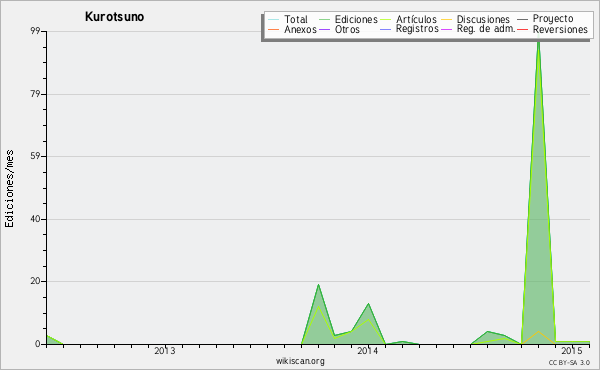This screenshot has width=600, height=370.
Task: Click the Ediciones legend label
Action: 356,19
